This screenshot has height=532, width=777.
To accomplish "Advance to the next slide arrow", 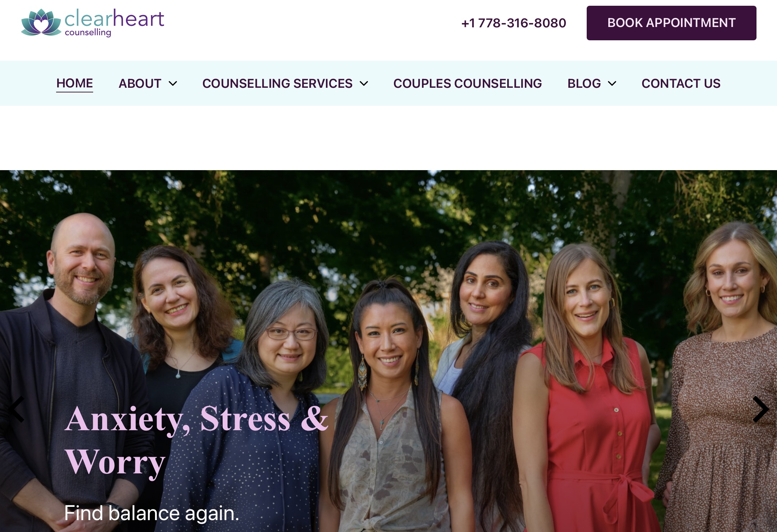I will pyautogui.click(x=760, y=409).
